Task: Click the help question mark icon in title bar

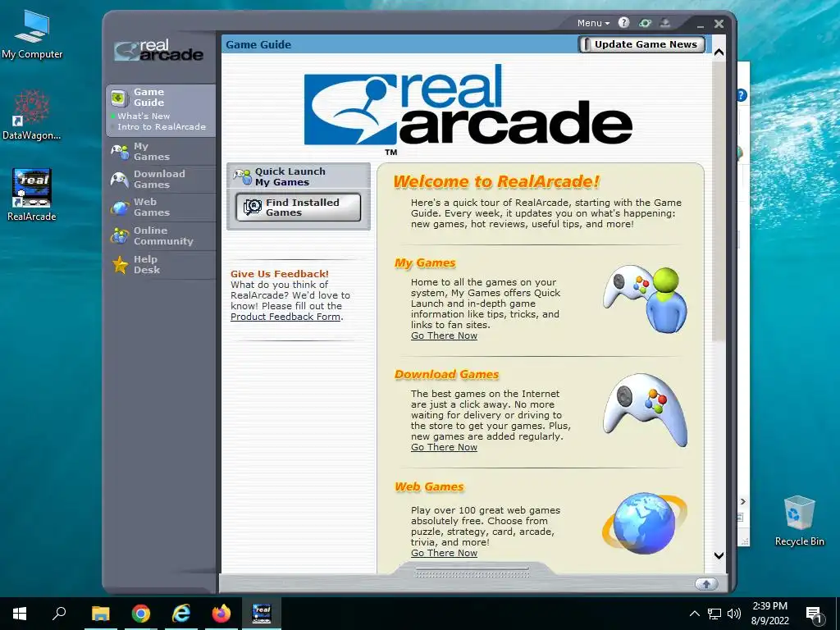Action: point(623,22)
